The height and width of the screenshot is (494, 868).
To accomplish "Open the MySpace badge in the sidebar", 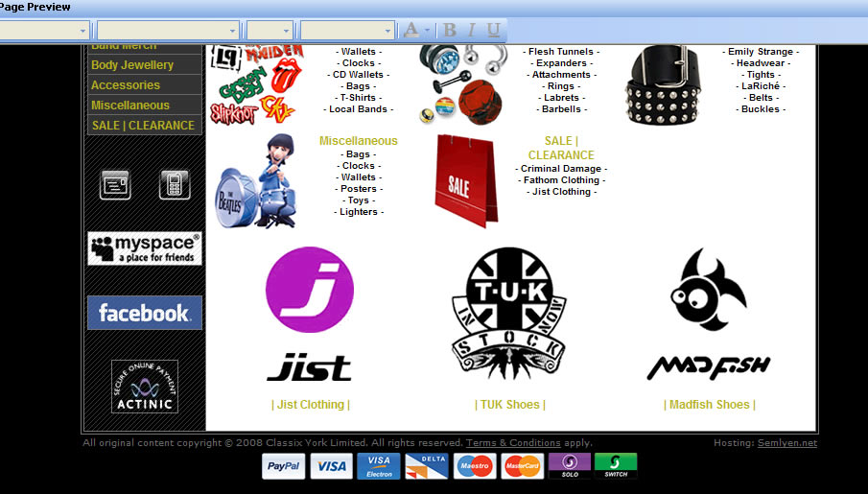I will (x=145, y=248).
